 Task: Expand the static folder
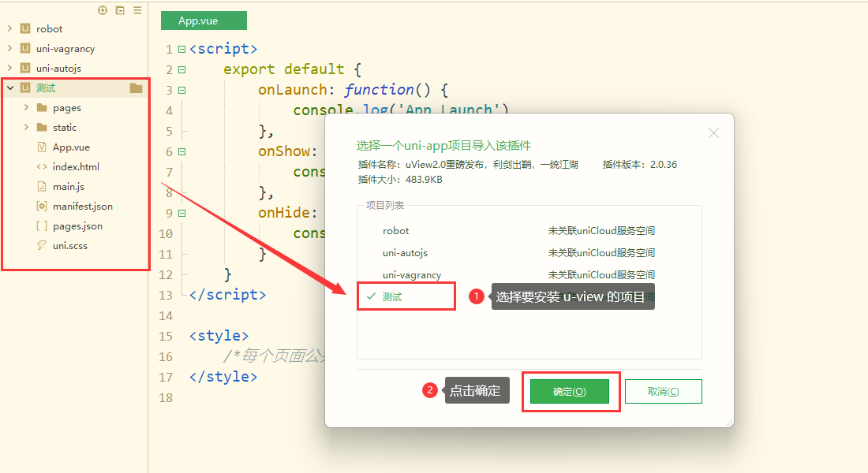click(x=26, y=127)
